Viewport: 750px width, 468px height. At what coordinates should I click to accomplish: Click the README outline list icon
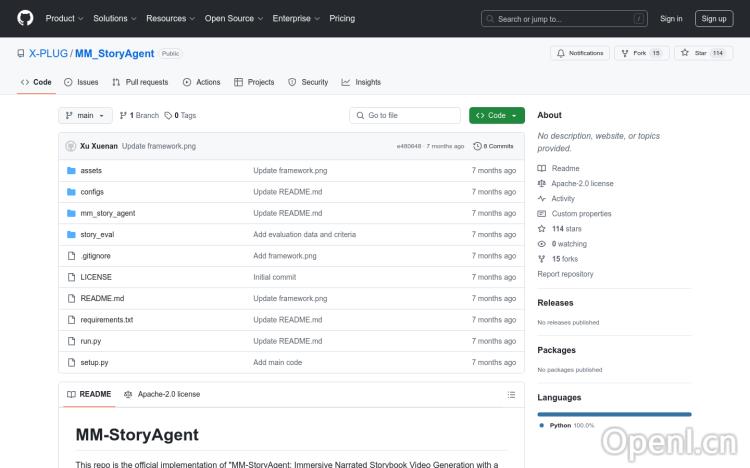[511, 394]
